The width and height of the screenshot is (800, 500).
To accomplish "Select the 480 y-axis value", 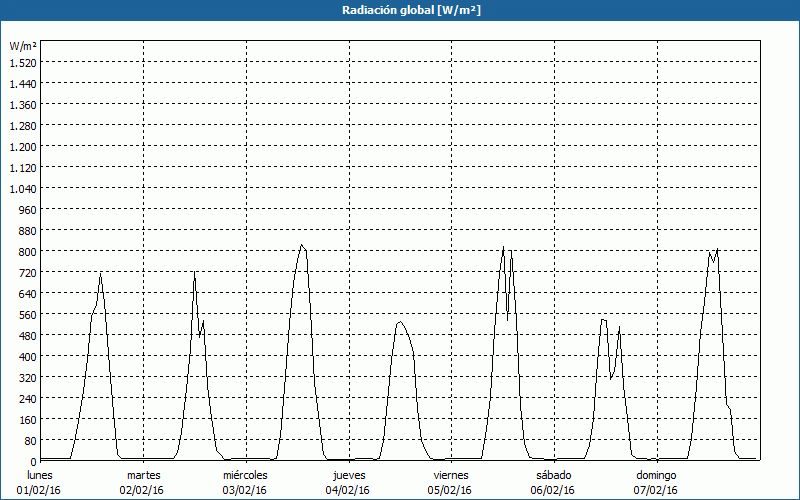I will pyautogui.click(x=28, y=336).
